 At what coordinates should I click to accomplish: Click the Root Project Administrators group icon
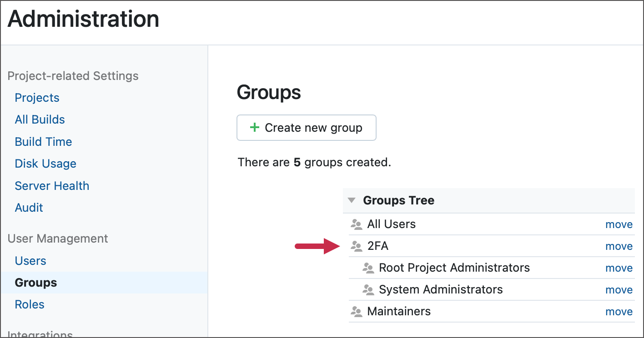pyautogui.click(x=368, y=268)
